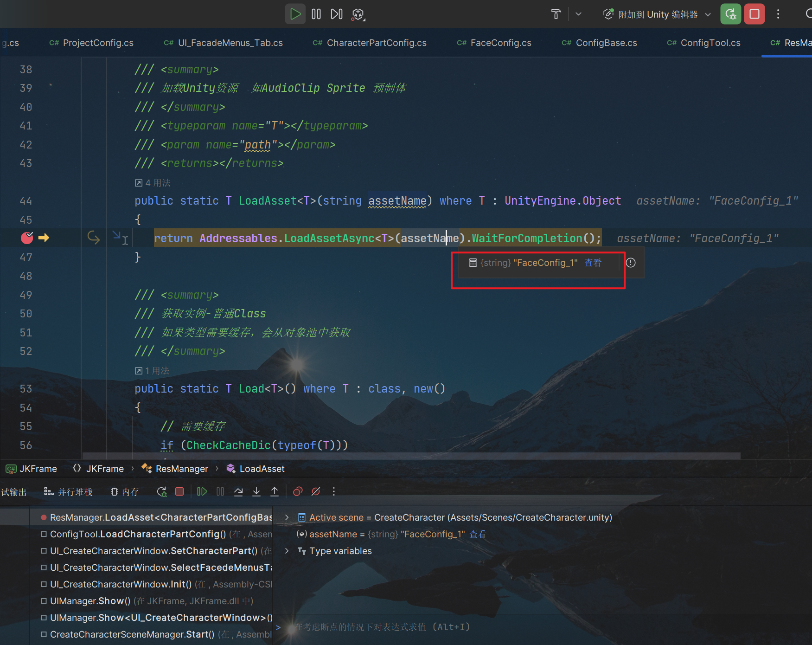Click the Unity Step frame icon
Image resolution: width=812 pixels, height=645 pixels.
coord(337,14)
